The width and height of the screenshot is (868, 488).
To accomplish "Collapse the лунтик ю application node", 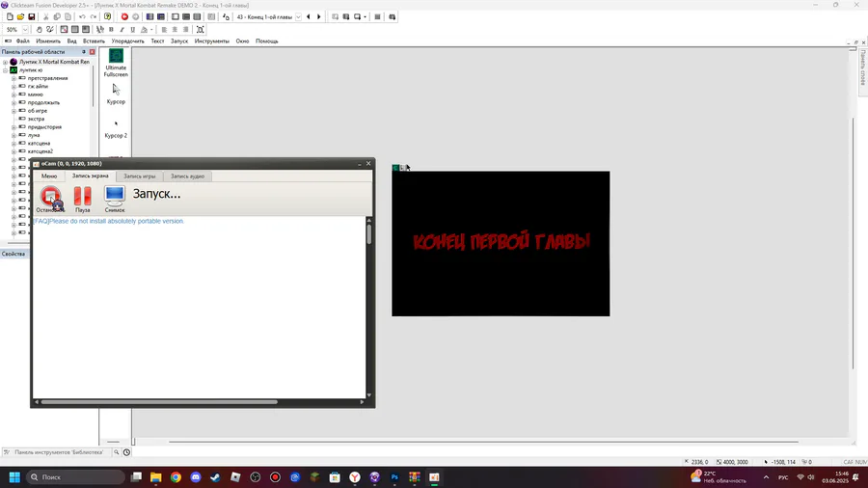I will 5,70.
